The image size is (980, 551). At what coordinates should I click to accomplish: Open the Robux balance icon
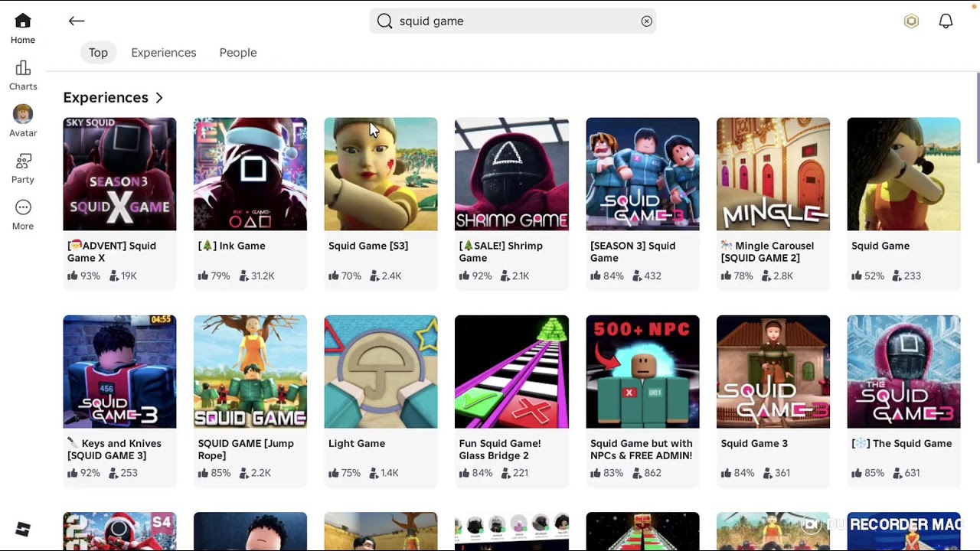[911, 21]
